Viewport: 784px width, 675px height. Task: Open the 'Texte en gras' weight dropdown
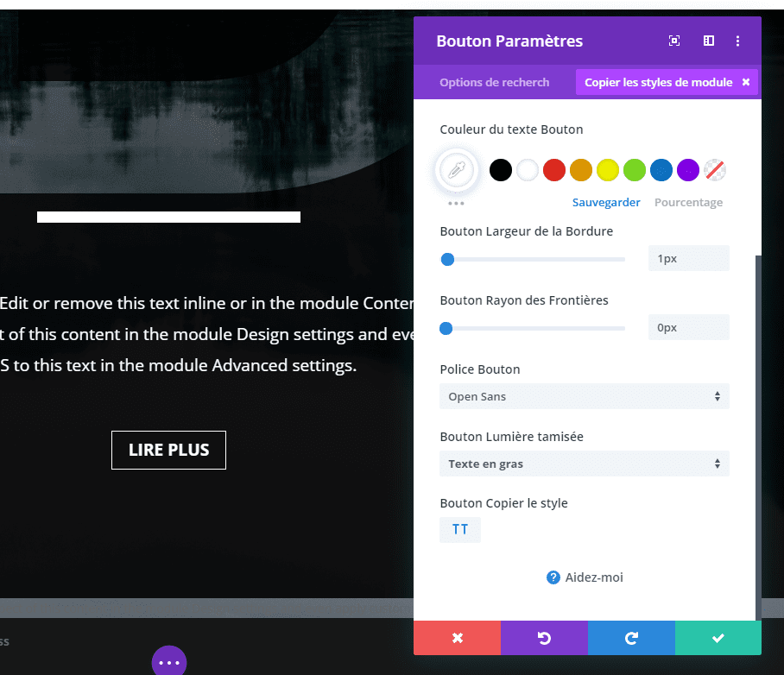click(585, 464)
